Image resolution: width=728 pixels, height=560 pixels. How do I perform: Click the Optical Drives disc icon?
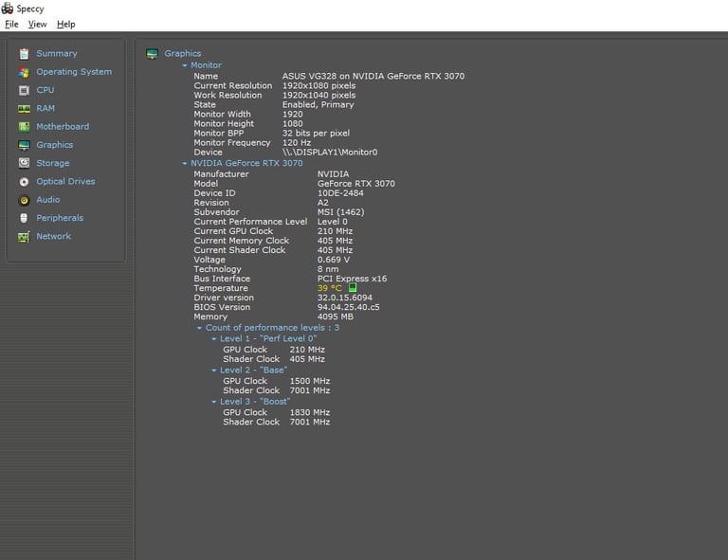pyautogui.click(x=24, y=182)
